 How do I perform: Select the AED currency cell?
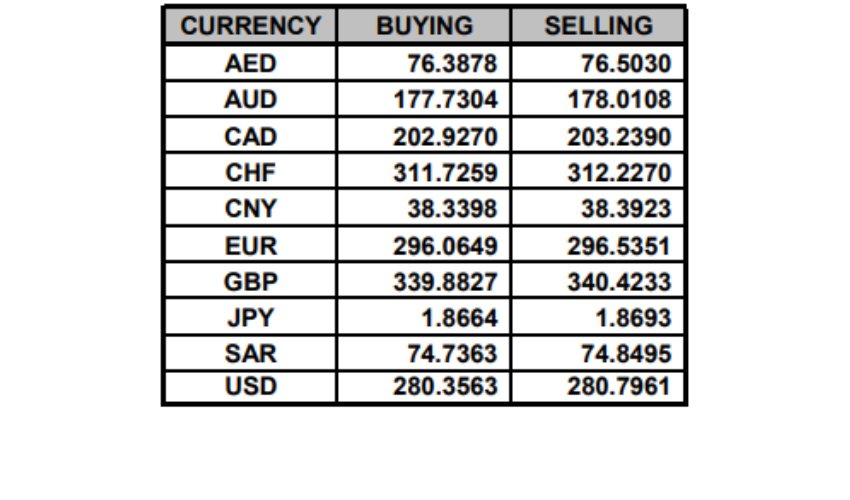250,65
